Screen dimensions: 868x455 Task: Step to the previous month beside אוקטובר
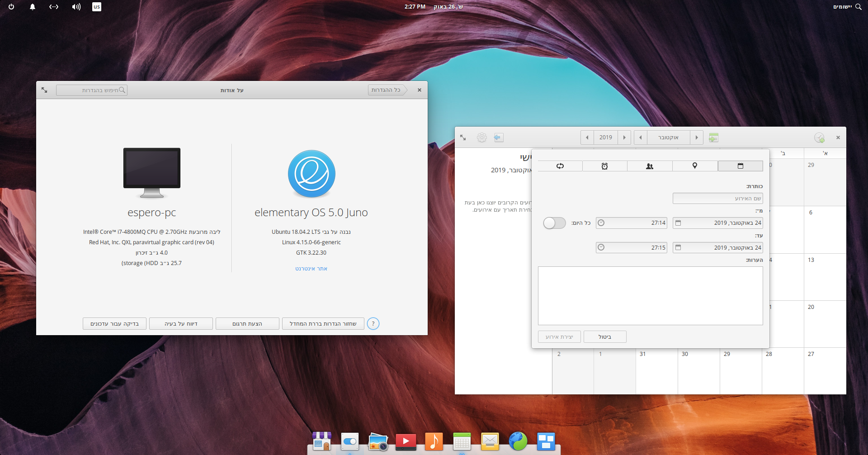click(x=697, y=137)
